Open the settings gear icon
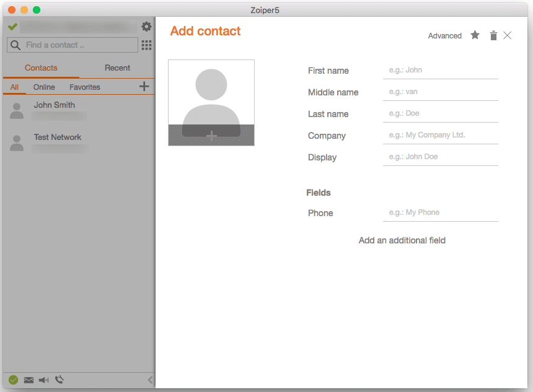 tap(146, 27)
